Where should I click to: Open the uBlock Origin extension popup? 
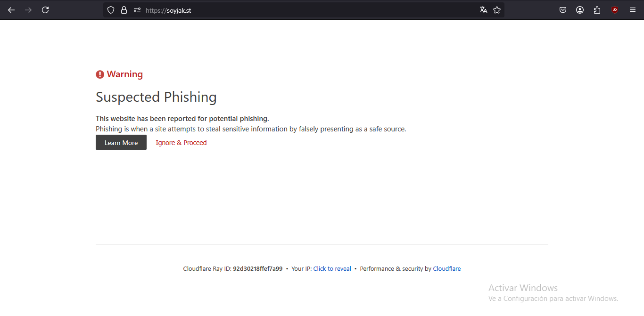615,10
